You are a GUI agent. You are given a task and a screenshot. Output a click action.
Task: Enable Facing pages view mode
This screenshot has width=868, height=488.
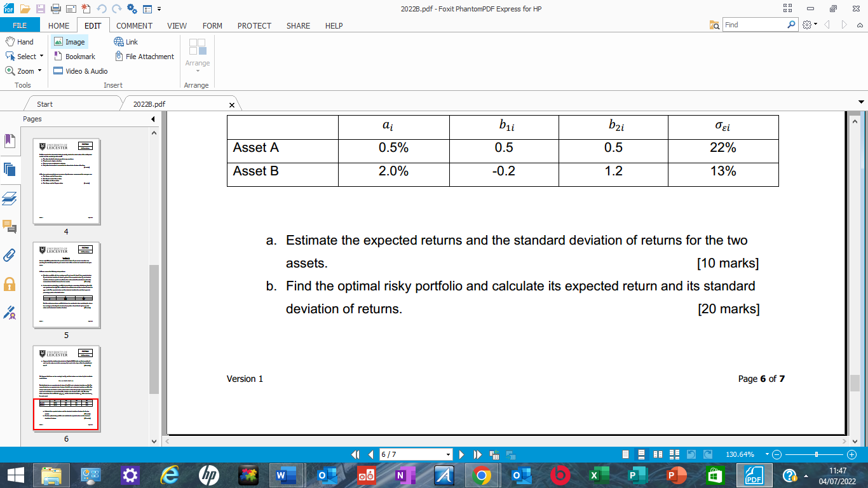(x=658, y=455)
